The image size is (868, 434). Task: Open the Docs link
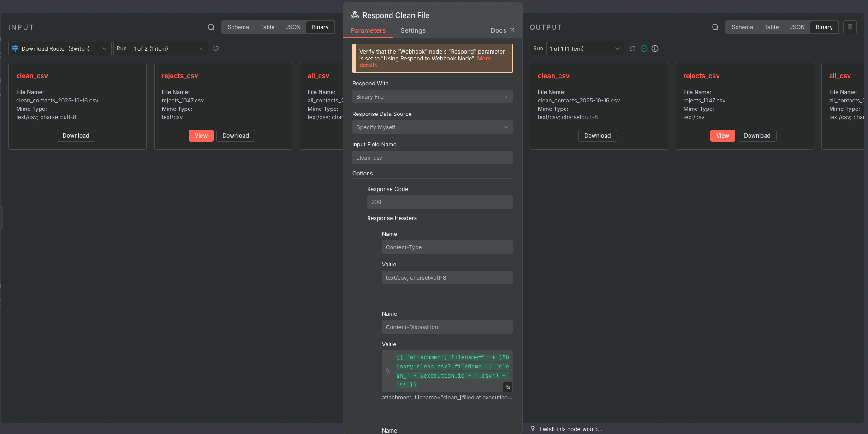tap(502, 30)
